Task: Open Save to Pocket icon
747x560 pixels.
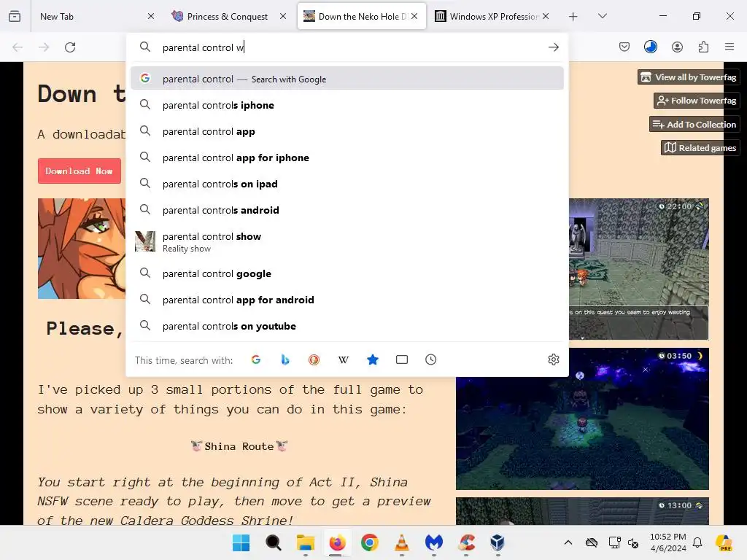Action: pyautogui.click(x=624, y=47)
